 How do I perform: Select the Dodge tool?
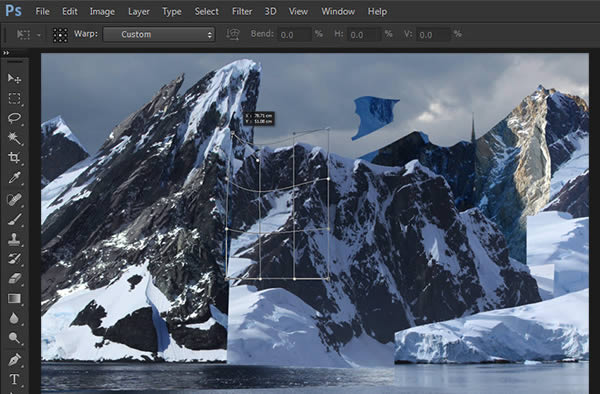[x=14, y=338]
